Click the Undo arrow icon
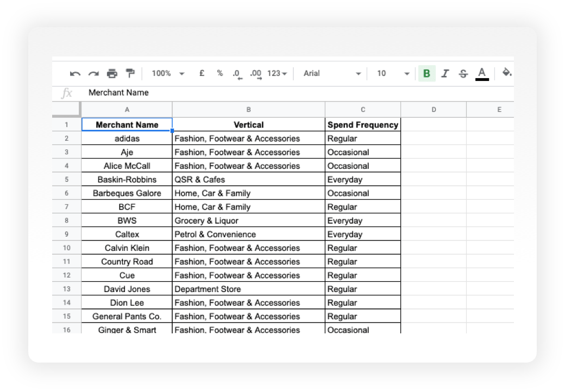 point(75,74)
